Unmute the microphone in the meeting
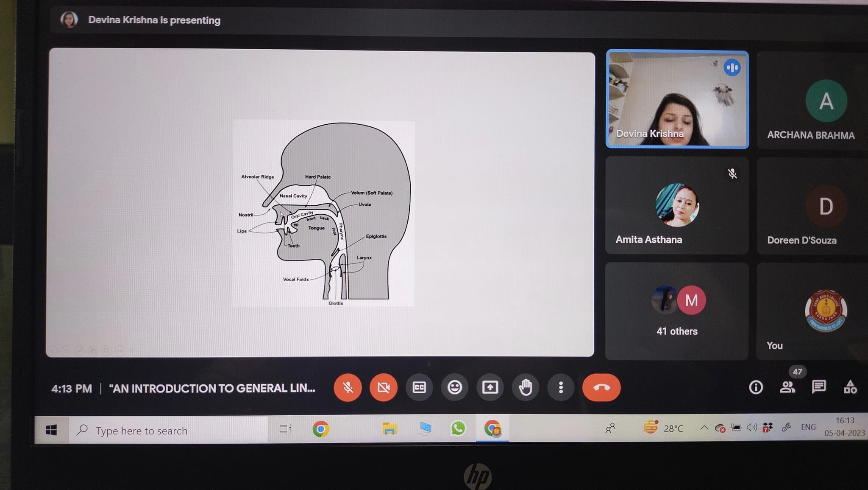Screen dimensions: 868x490 coord(348,387)
